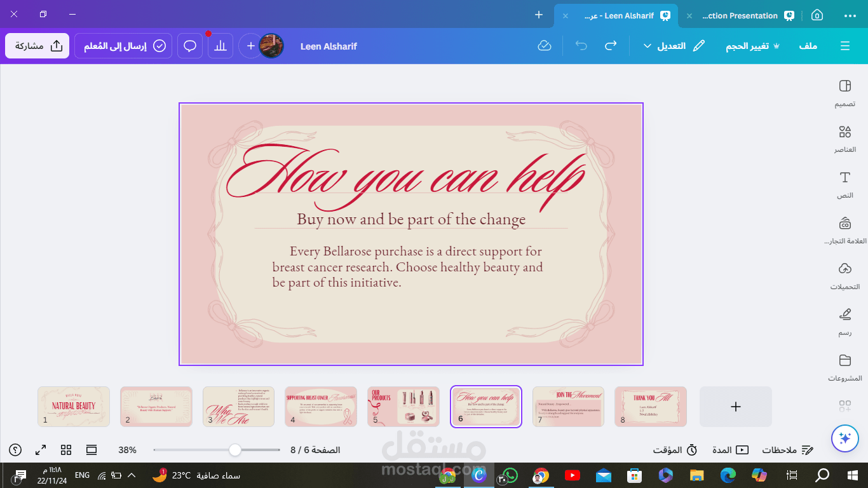Close the Leen Alsharif tab

pos(566,15)
